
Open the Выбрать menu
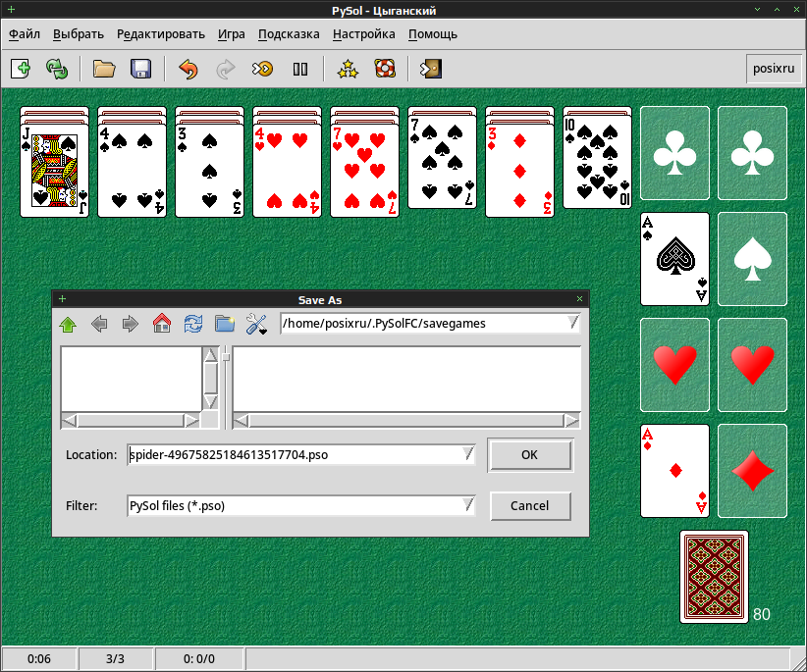(79, 34)
